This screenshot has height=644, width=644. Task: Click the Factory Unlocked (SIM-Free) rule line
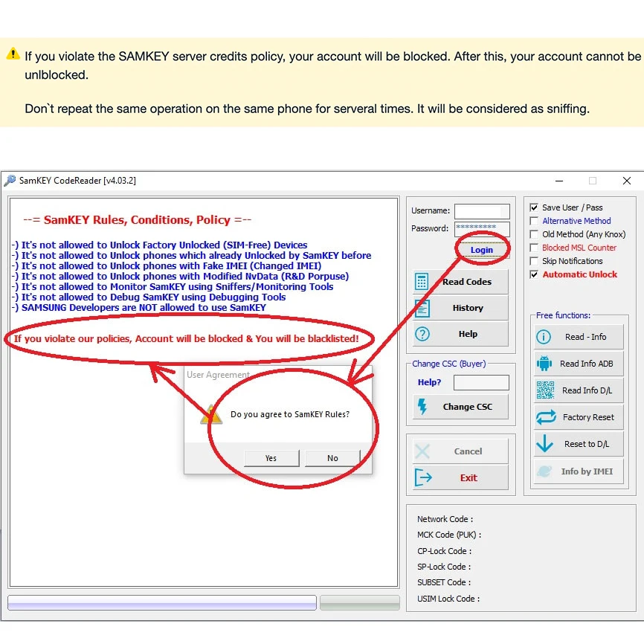point(159,245)
